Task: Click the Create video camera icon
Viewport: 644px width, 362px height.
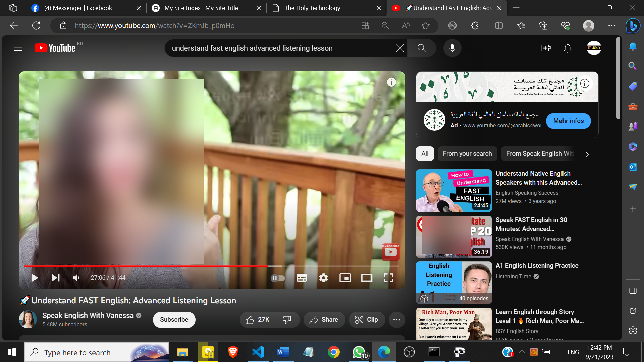Action: pyautogui.click(x=546, y=48)
